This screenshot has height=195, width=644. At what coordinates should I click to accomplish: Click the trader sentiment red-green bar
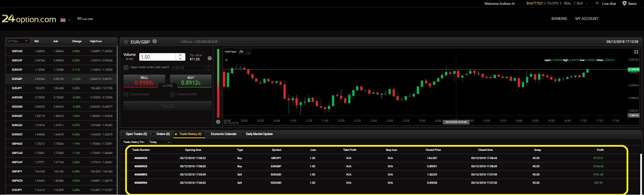pos(218,83)
